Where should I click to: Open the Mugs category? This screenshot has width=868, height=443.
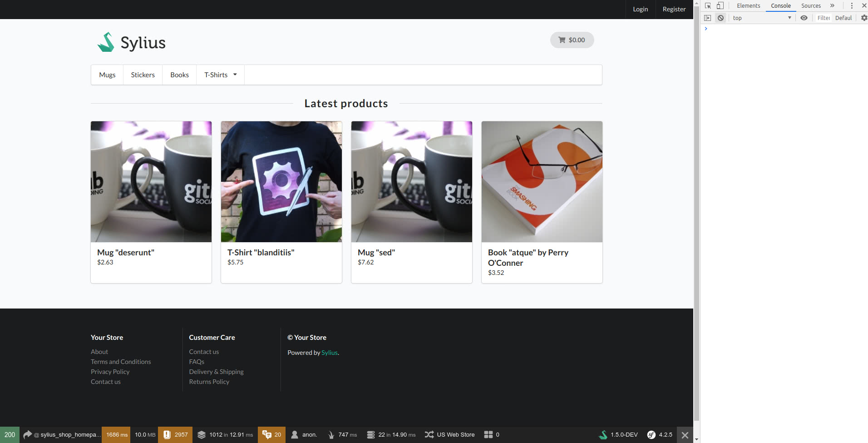point(107,75)
